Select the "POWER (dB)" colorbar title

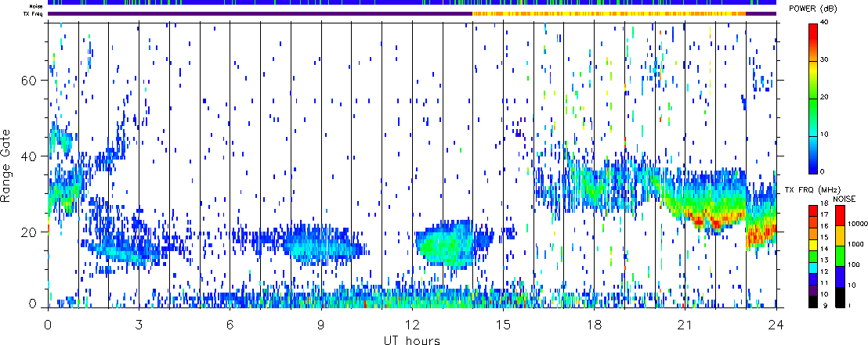click(x=813, y=8)
